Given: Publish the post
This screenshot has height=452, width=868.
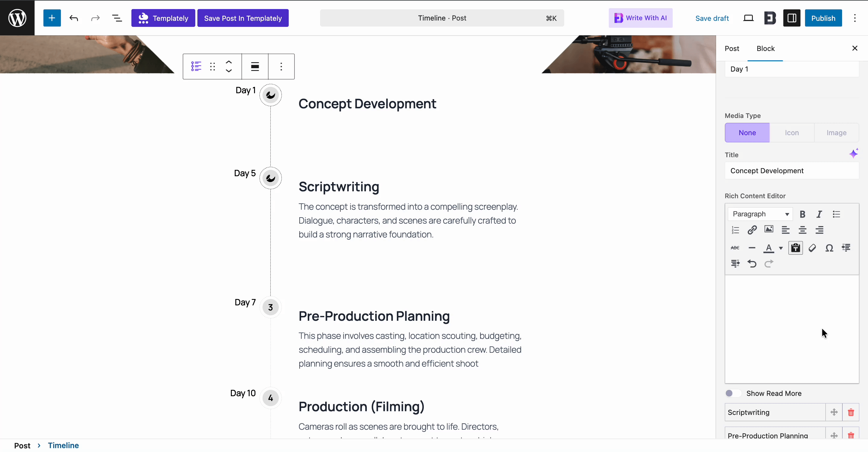Looking at the screenshot, I should click(823, 18).
